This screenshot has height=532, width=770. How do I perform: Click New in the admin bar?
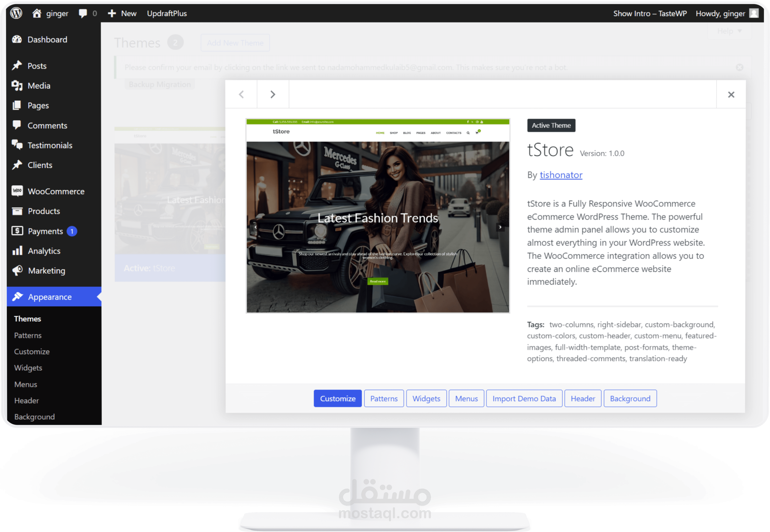click(x=129, y=13)
